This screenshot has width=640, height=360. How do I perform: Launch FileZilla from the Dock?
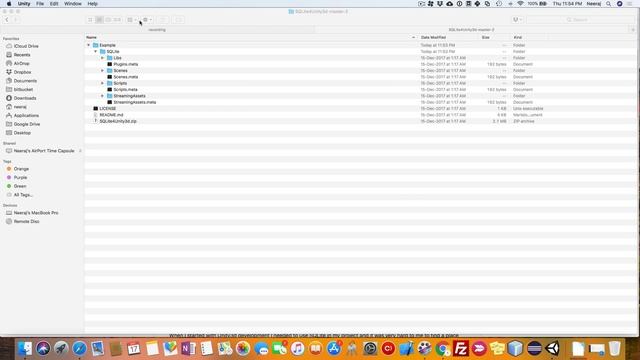tap(461, 349)
